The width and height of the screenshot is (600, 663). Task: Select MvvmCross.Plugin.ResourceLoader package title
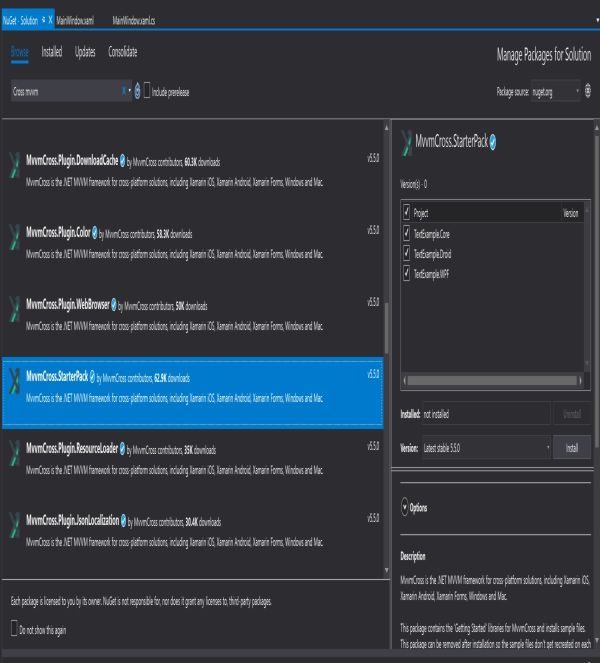72,449
